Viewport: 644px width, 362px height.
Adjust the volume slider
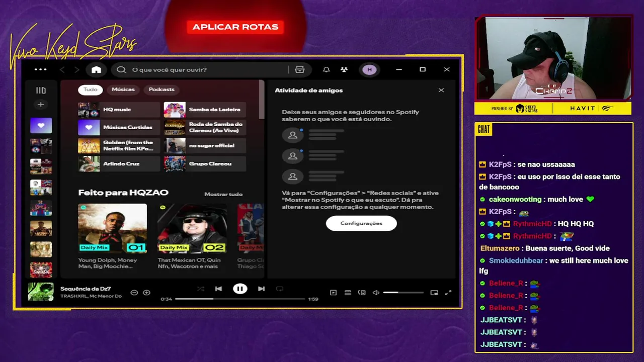pyautogui.click(x=403, y=293)
